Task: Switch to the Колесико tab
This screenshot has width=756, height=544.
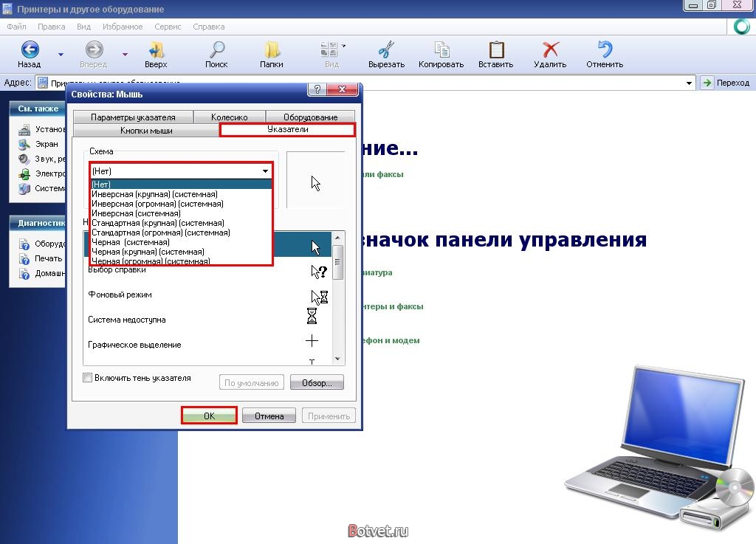Action: tap(230, 117)
